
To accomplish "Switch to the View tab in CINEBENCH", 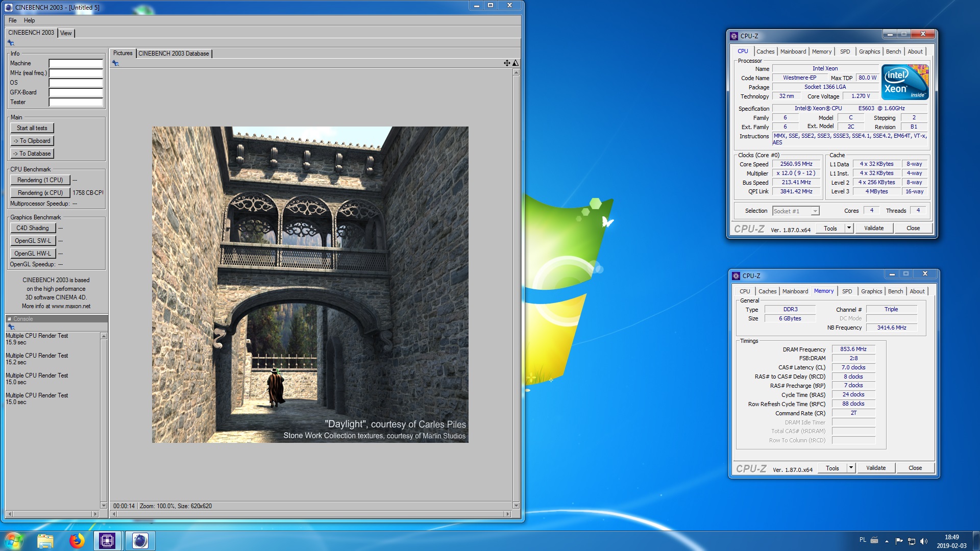I will (66, 33).
